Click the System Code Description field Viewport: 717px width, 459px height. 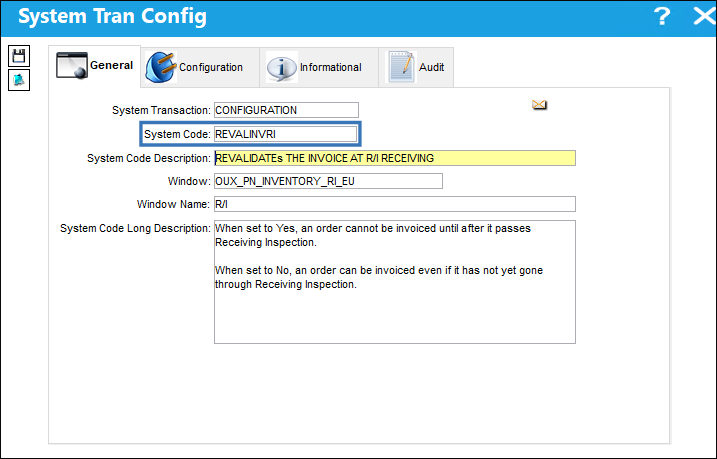coord(395,158)
